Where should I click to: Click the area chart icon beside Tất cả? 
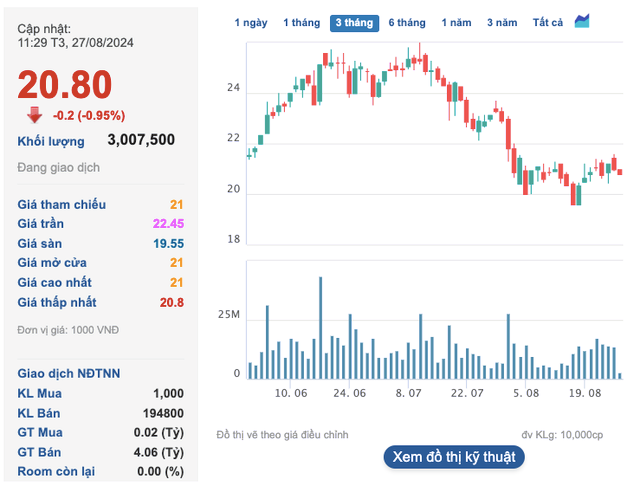coord(582,21)
